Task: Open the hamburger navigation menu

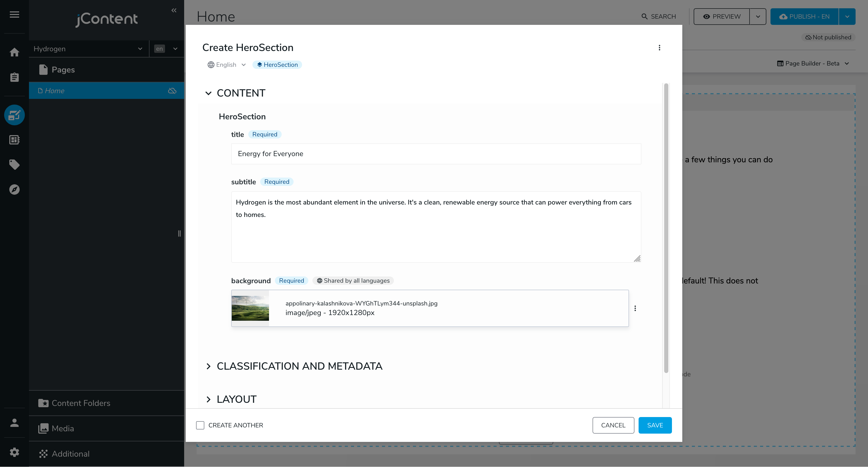Action: (14, 14)
